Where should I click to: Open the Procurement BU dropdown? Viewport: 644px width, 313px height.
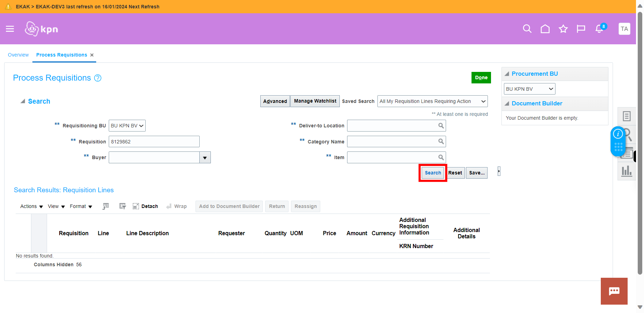pyautogui.click(x=529, y=89)
